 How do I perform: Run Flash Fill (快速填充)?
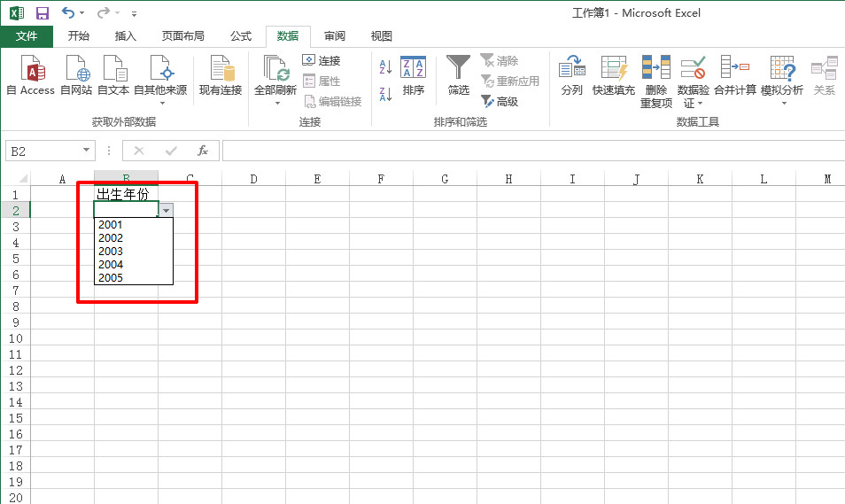(x=613, y=75)
